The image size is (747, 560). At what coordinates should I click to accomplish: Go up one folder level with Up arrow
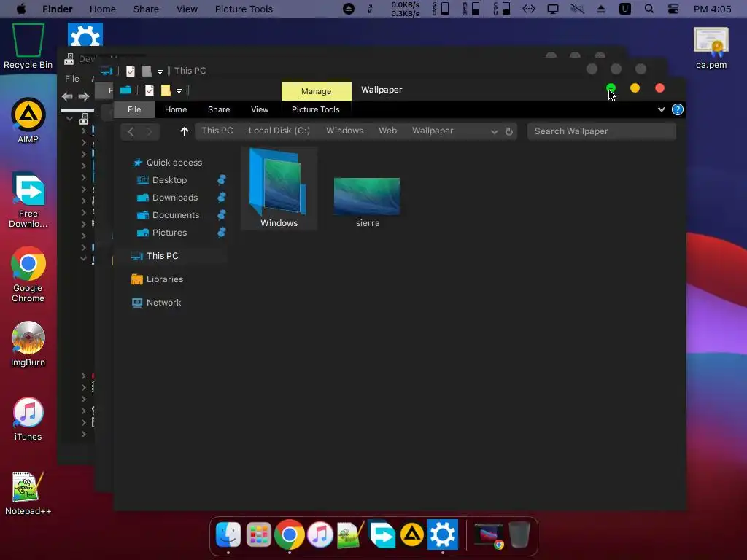185,131
